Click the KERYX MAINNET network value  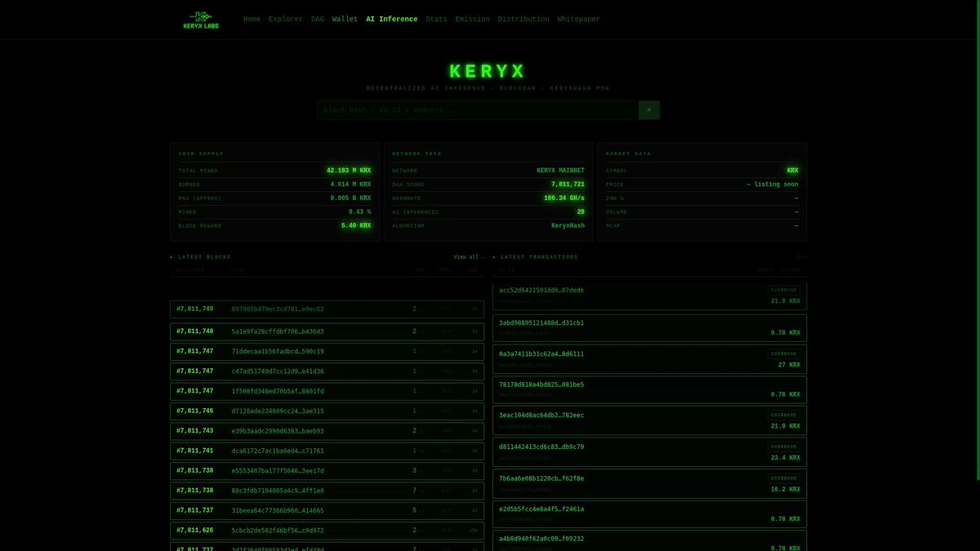[560, 171]
